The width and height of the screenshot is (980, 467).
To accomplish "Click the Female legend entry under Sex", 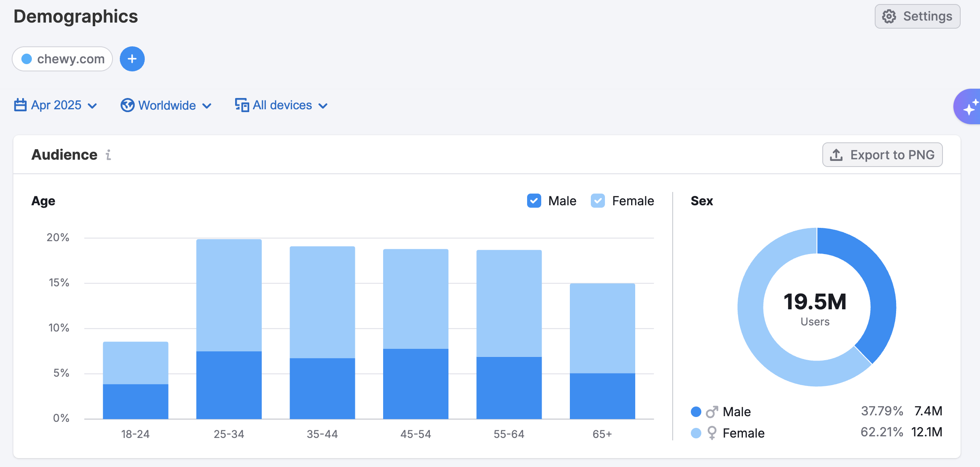I will coord(743,433).
